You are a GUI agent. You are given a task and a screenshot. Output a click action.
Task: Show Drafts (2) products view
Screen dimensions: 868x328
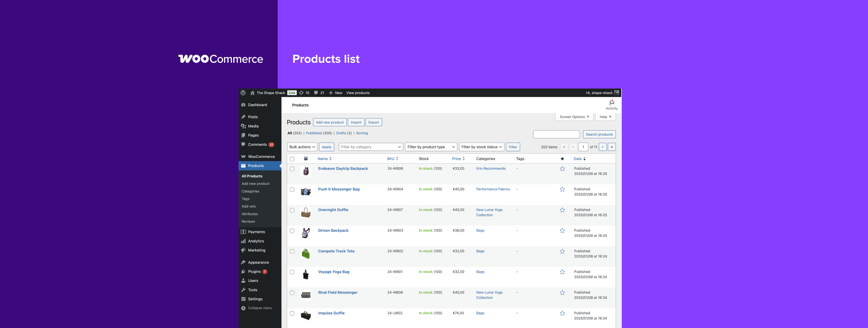[x=344, y=133]
